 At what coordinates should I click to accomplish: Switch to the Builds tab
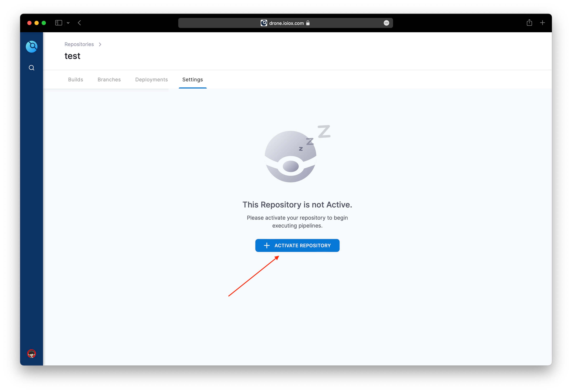point(75,79)
